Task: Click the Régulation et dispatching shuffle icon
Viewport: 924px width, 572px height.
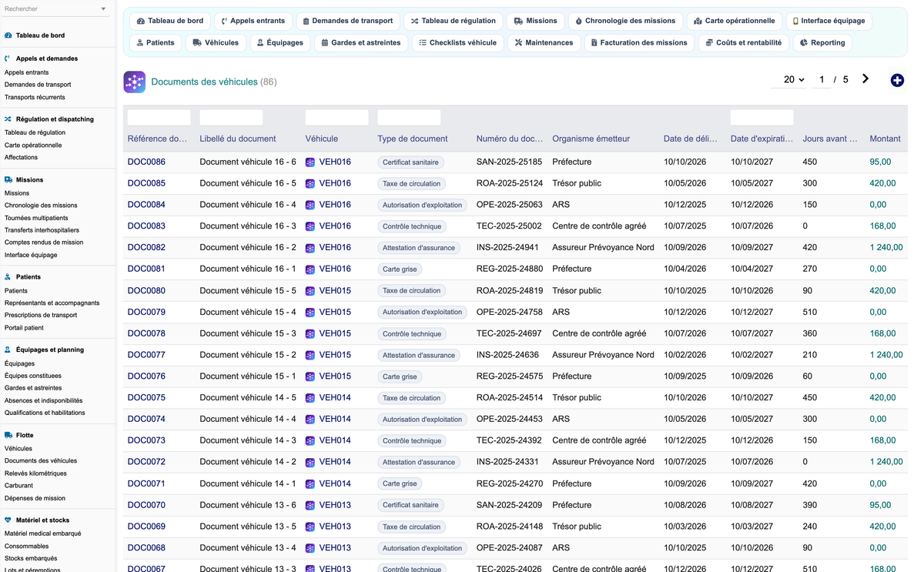Action: point(8,119)
